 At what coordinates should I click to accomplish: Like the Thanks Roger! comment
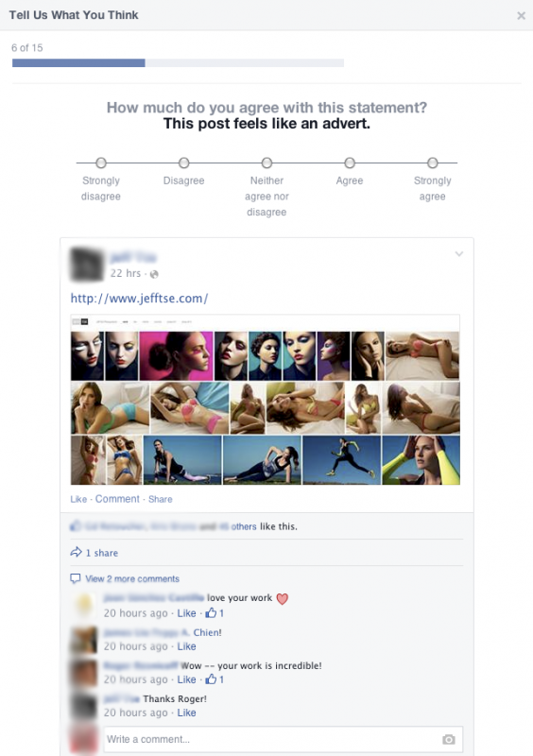[x=186, y=713]
